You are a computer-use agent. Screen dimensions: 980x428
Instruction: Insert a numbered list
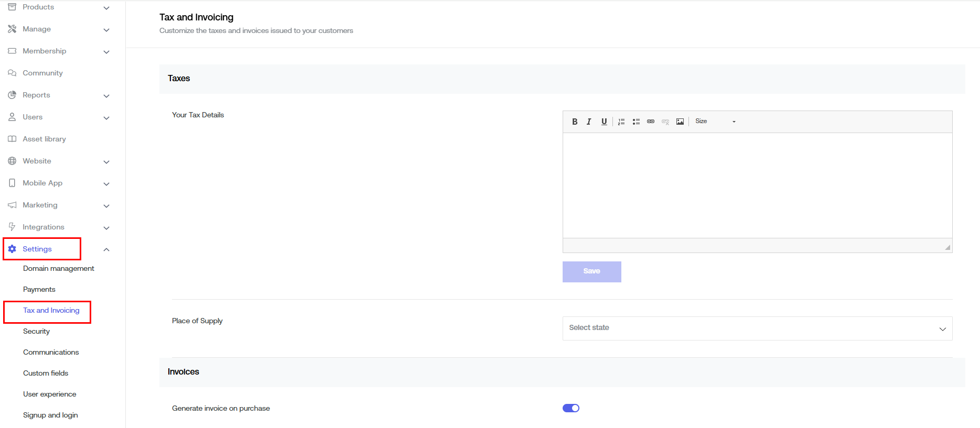621,122
